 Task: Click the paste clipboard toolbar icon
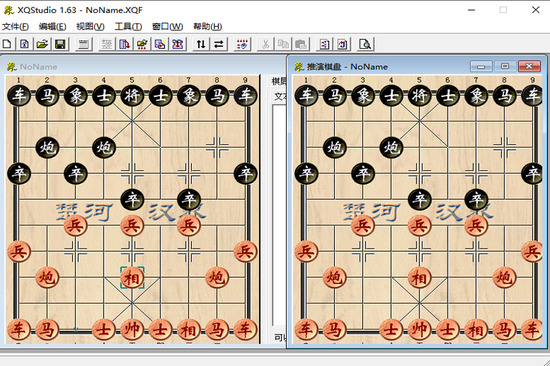coord(301,44)
